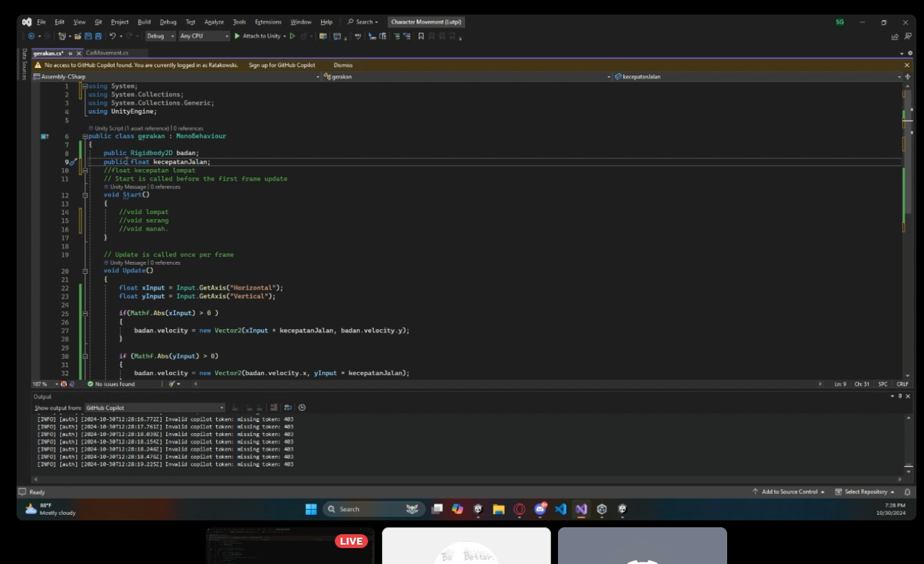924x564 pixels.
Task: Click the quick actions screwdriver icon at line 9
Action: [73, 162]
